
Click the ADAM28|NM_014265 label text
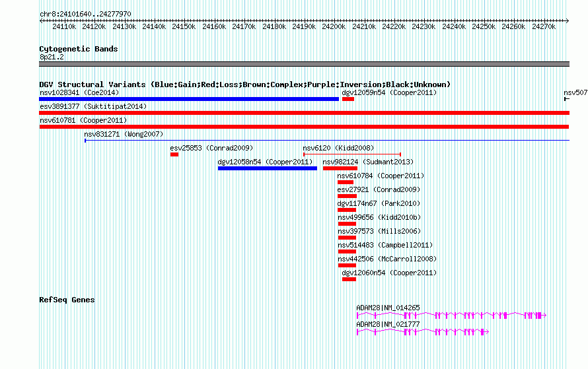(388, 308)
